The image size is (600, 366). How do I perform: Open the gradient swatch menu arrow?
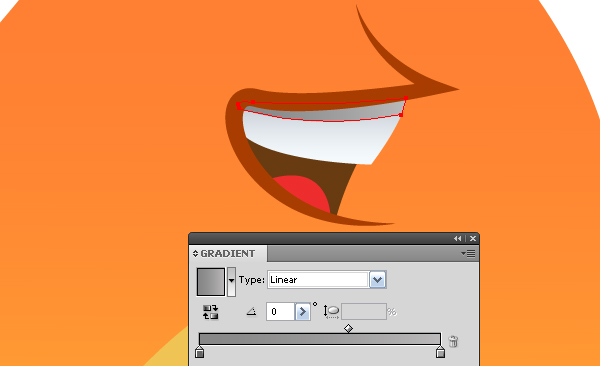231,281
